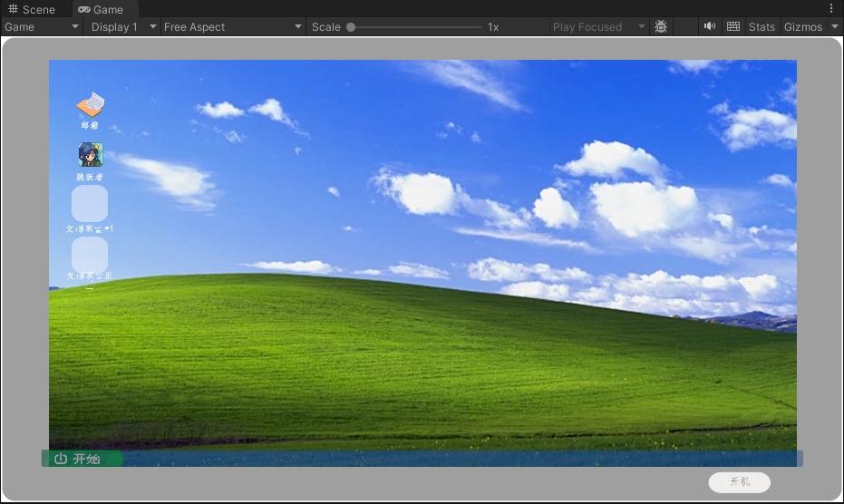The width and height of the screenshot is (844, 504).
Task: Toggle the Stats overlay
Action: pyautogui.click(x=762, y=27)
